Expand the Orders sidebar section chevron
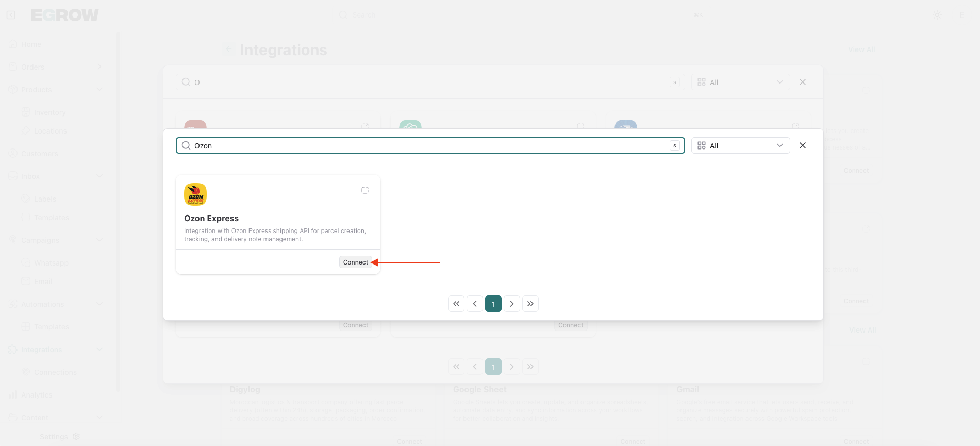980x446 pixels. [x=99, y=67]
